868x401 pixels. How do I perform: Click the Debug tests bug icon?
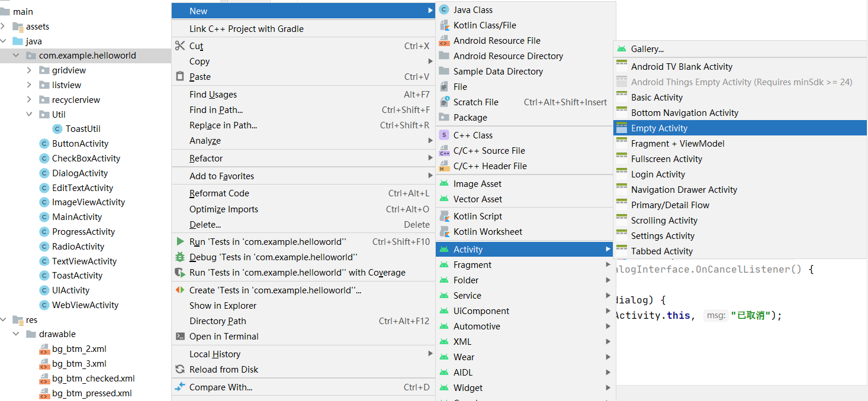[180, 257]
